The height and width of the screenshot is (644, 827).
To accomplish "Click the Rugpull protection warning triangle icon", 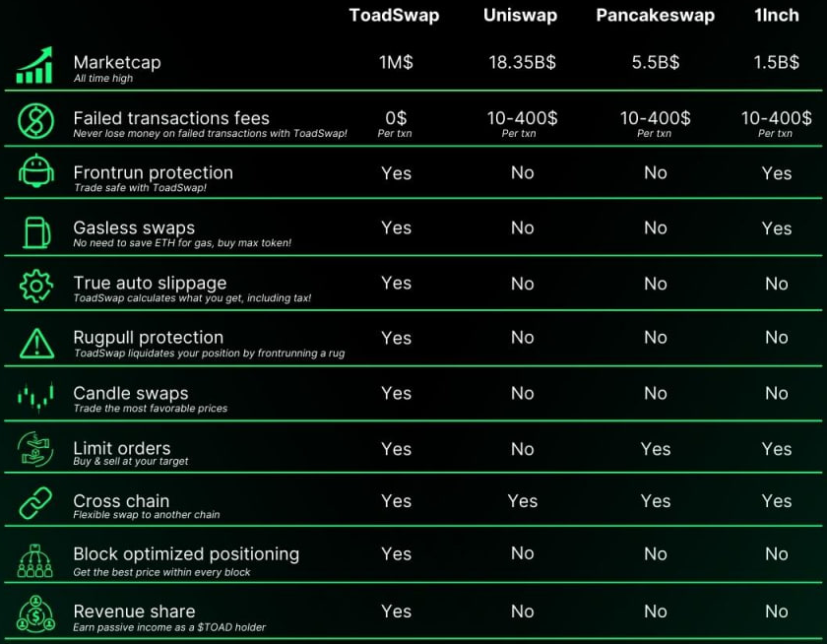I will tap(35, 342).
